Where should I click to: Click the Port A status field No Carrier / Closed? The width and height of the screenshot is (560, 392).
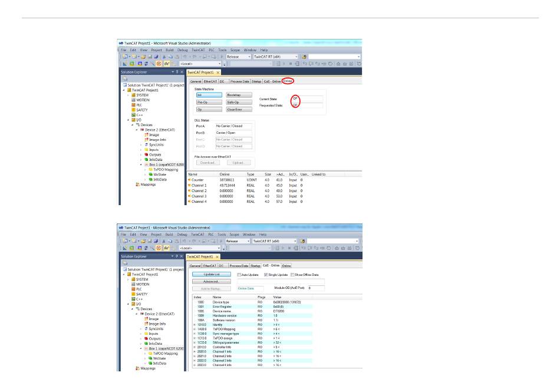coord(233,126)
